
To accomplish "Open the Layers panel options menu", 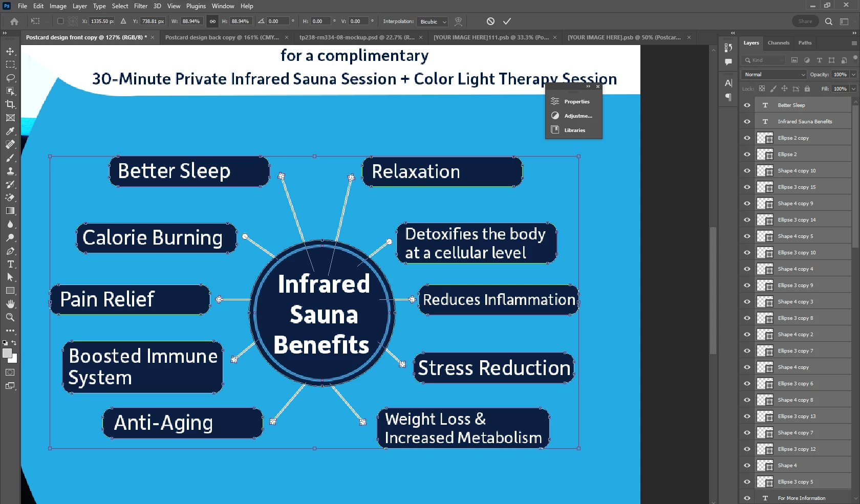I will click(x=854, y=43).
